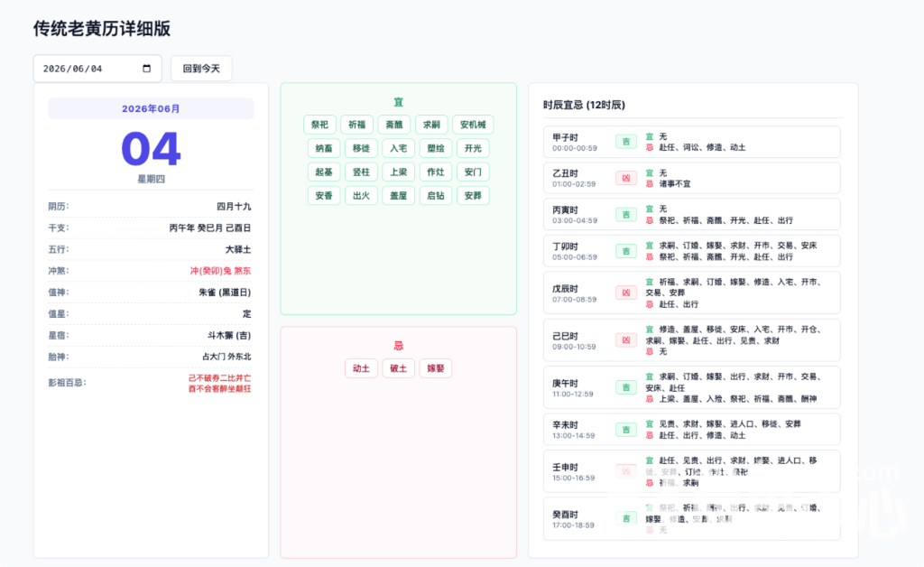Click the red 冲(癸卯)兔 煞东 text
Screen dimensions: 924x567
pos(220,271)
